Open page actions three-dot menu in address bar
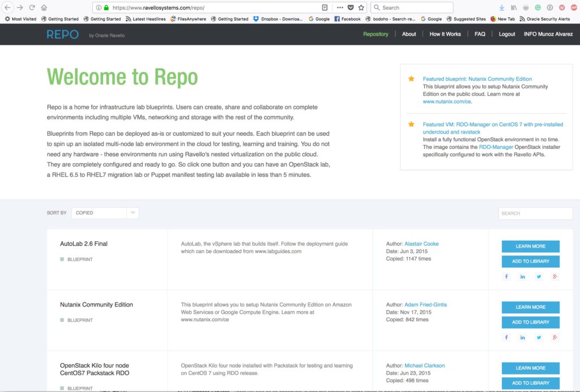 tap(339, 7)
